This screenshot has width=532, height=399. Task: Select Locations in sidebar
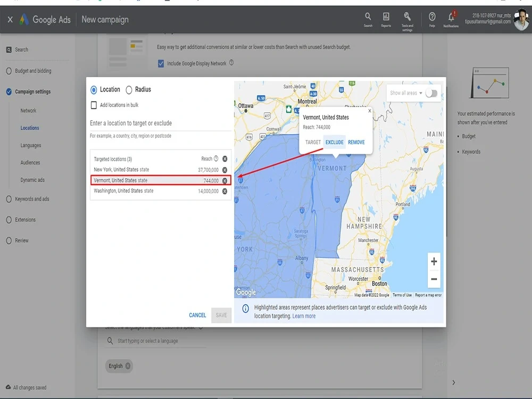[x=29, y=128]
